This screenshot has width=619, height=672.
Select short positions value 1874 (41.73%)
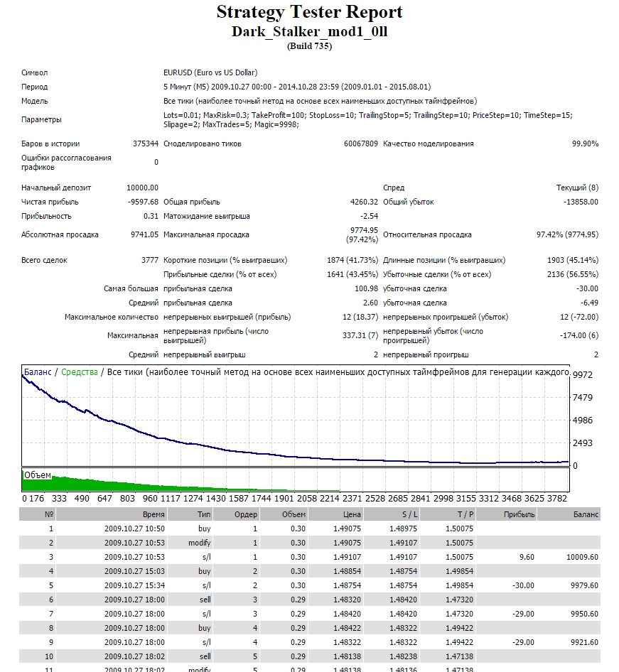point(352,260)
